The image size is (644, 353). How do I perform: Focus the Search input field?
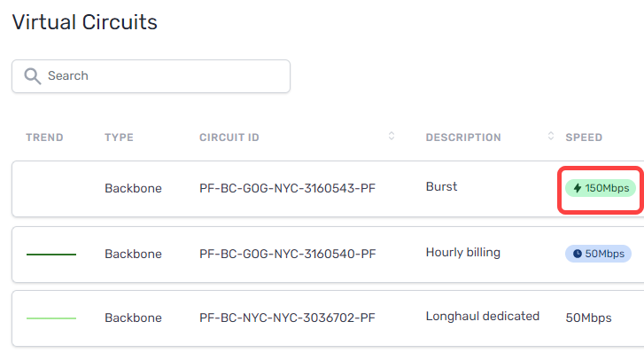tap(151, 76)
